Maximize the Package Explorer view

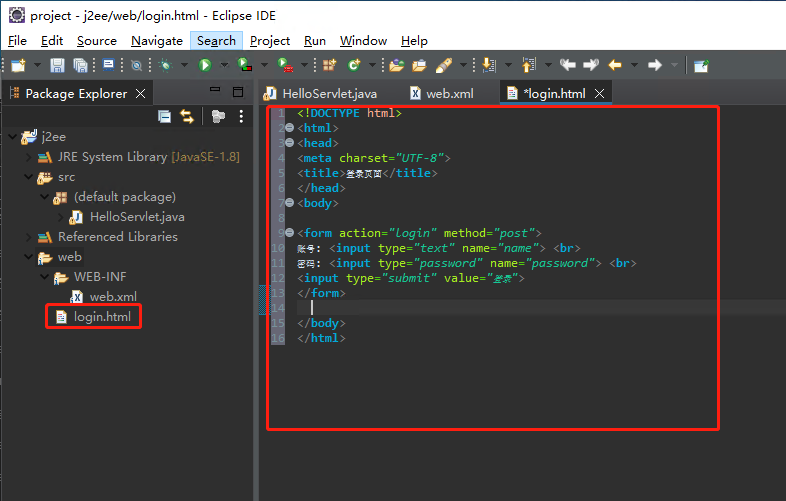(238, 92)
